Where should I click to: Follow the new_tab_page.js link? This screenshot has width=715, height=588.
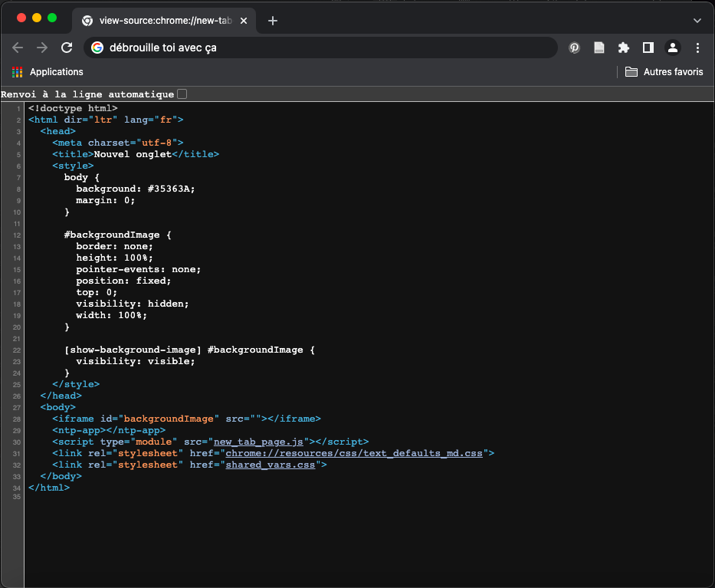pos(261,442)
